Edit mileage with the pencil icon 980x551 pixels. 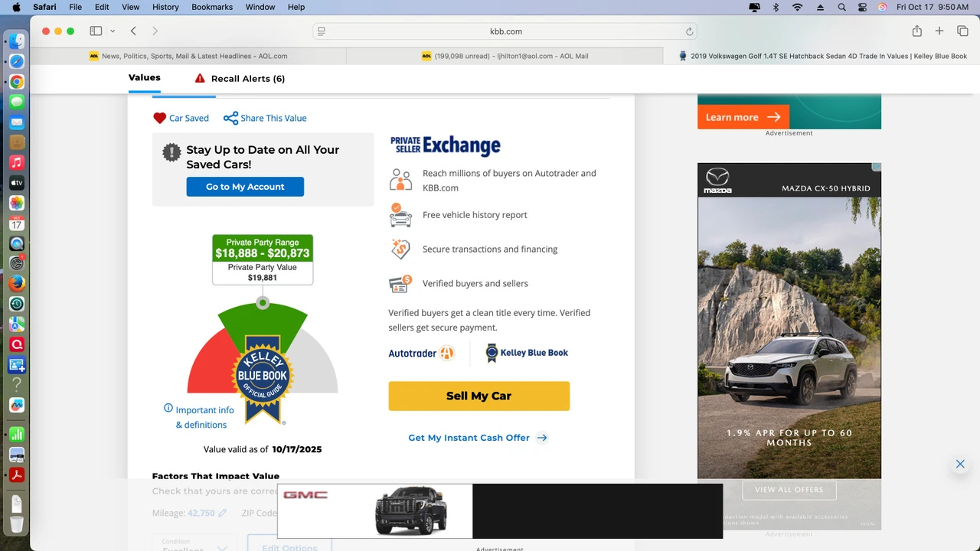(x=223, y=513)
